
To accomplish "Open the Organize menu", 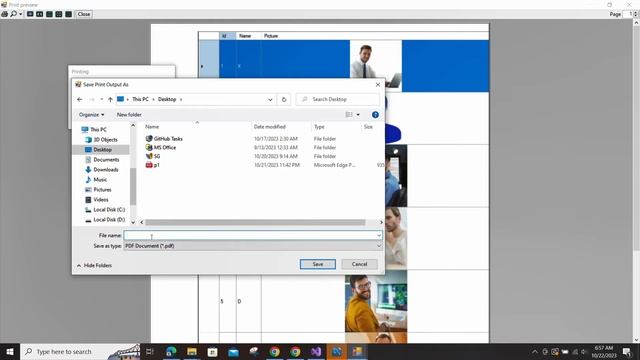I will click(x=91, y=115).
